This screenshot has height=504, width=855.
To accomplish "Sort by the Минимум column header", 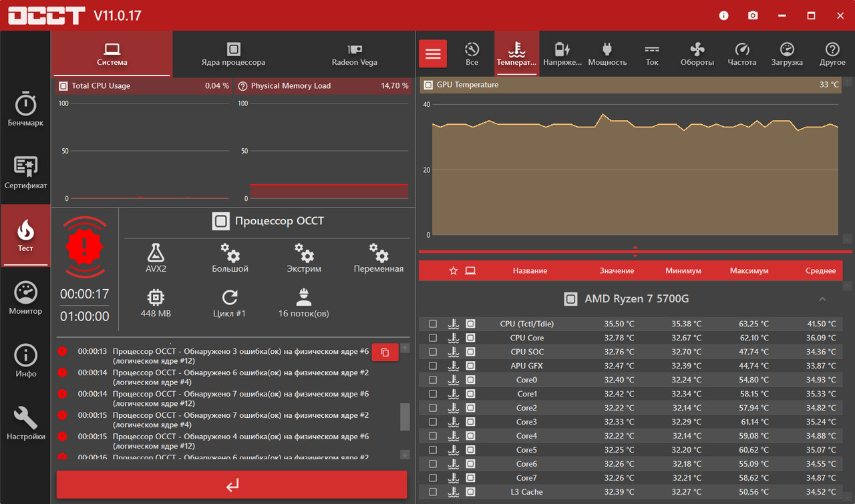I will tap(683, 270).
